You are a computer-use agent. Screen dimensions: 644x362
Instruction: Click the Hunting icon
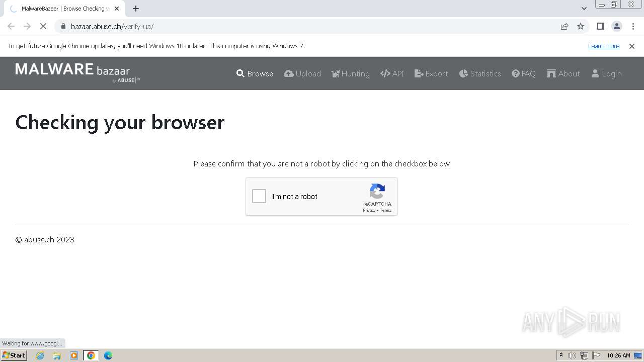[x=336, y=73]
